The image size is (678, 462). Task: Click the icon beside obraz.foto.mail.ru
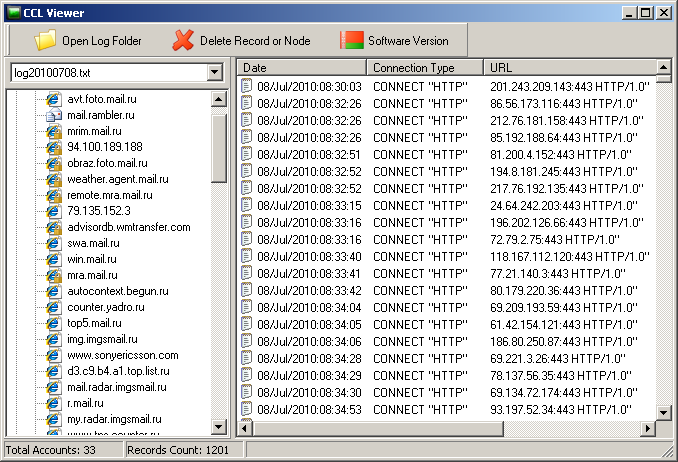click(x=54, y=163)
